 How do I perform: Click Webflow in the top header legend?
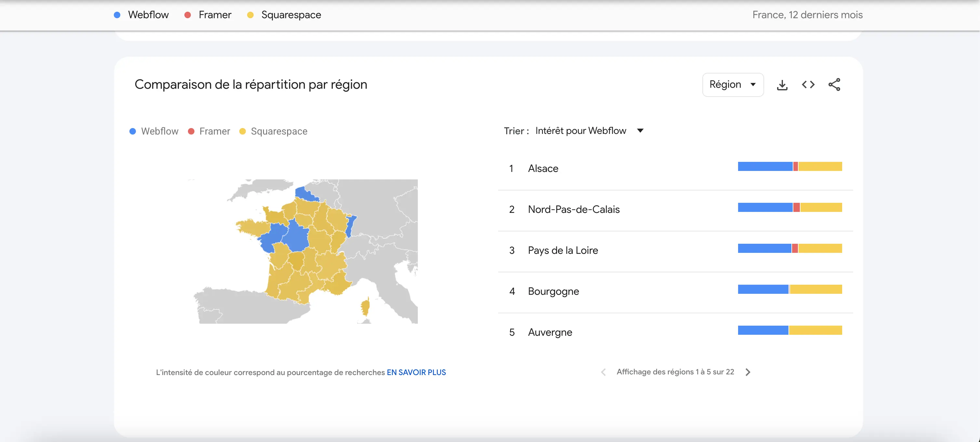(141, 15)
